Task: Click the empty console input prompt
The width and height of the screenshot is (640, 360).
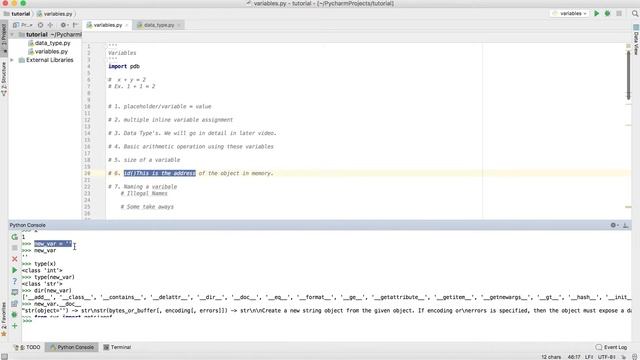Action: [x=327, y=321]
